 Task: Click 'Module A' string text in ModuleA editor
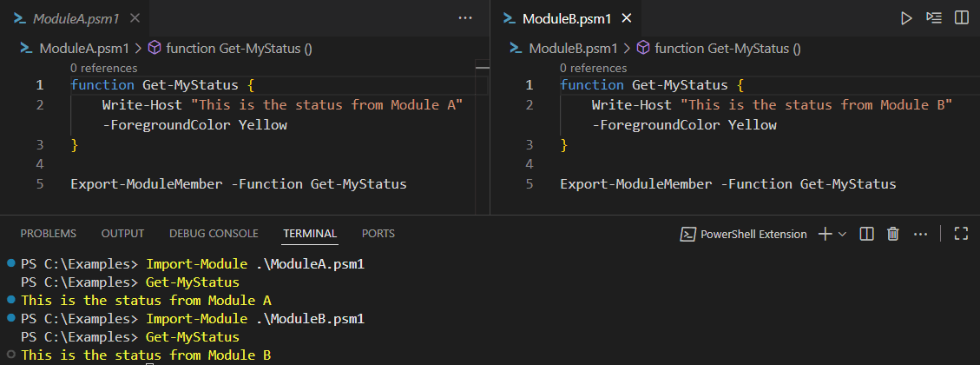(x=423, y=105)
